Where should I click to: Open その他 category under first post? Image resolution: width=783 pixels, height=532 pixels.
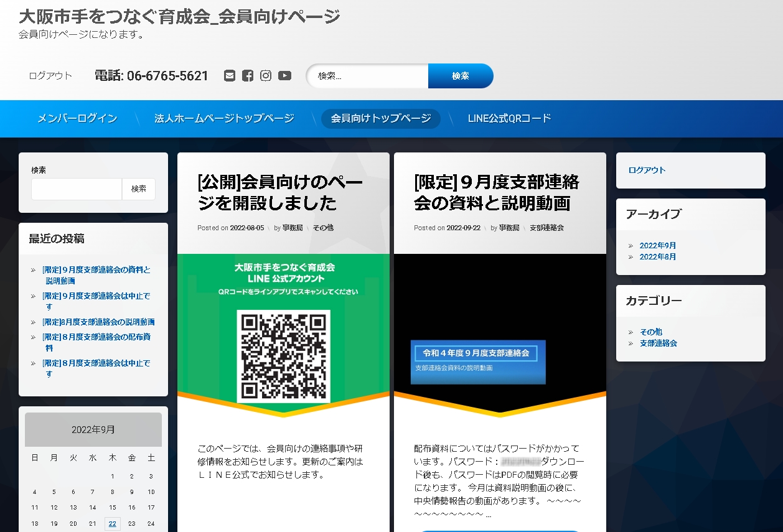(x=323, y=228)
